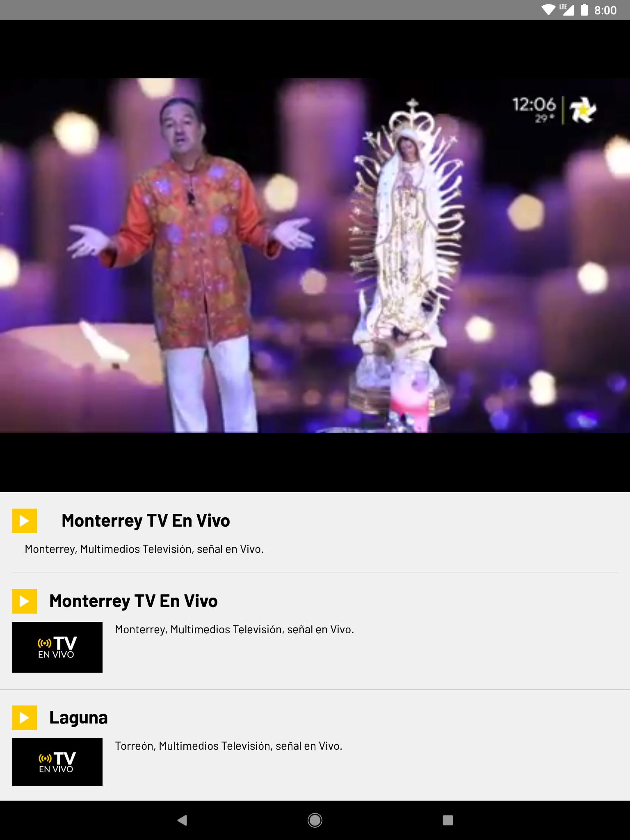Open the TV En Vivo thumbnail for Monterrey

pyautogui.click(x=57, y=647)
